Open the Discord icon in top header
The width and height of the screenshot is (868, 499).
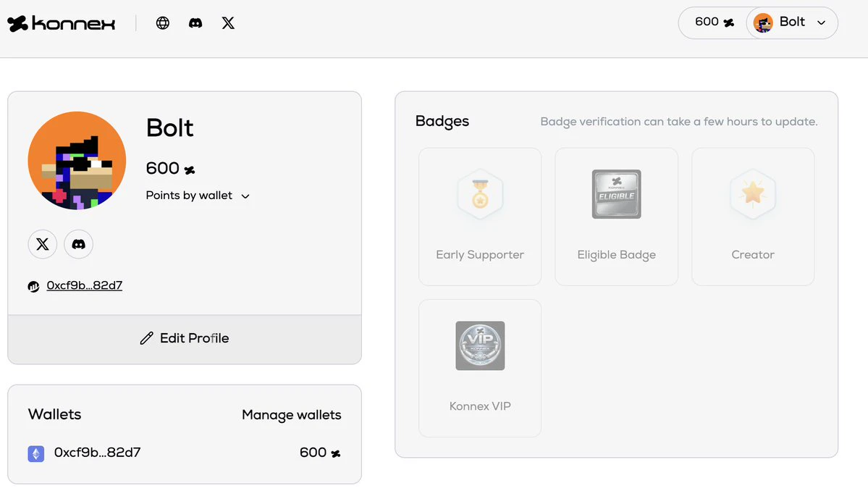pos(195,22)
